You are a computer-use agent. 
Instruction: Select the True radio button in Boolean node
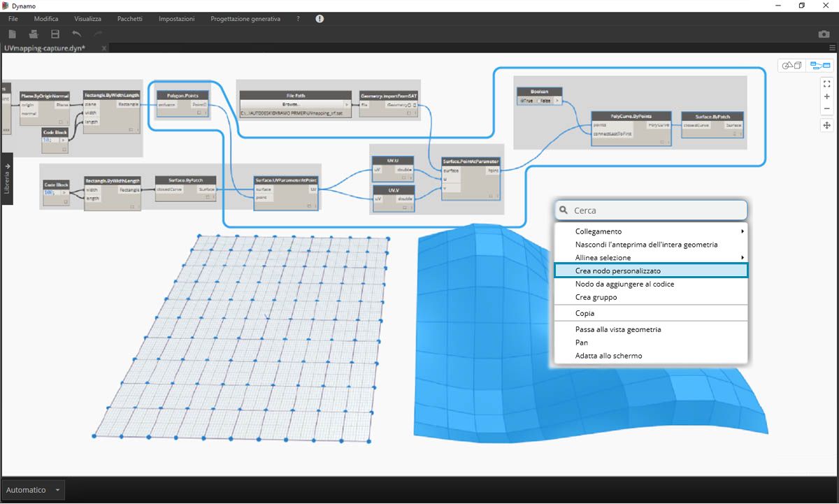[522, 101]
